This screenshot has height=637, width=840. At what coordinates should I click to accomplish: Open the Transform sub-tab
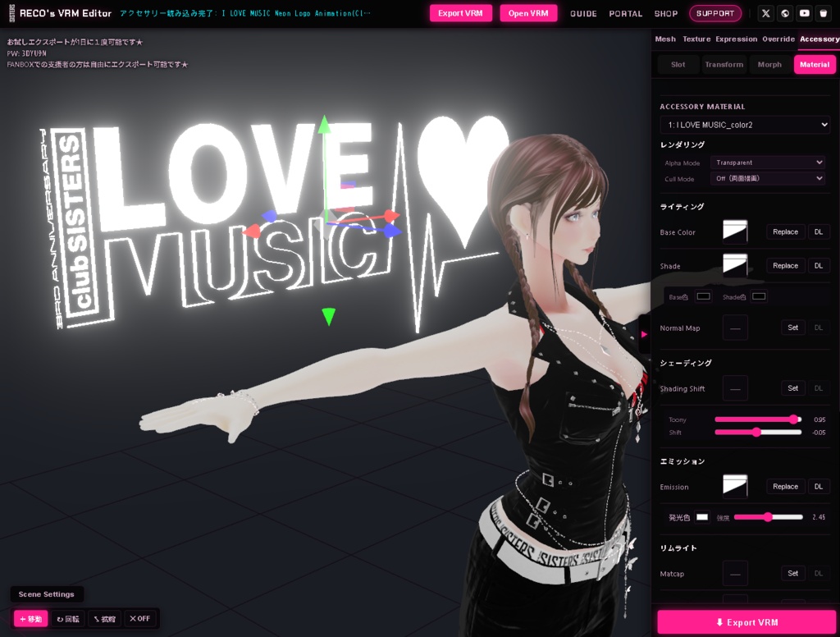[724, 64]
